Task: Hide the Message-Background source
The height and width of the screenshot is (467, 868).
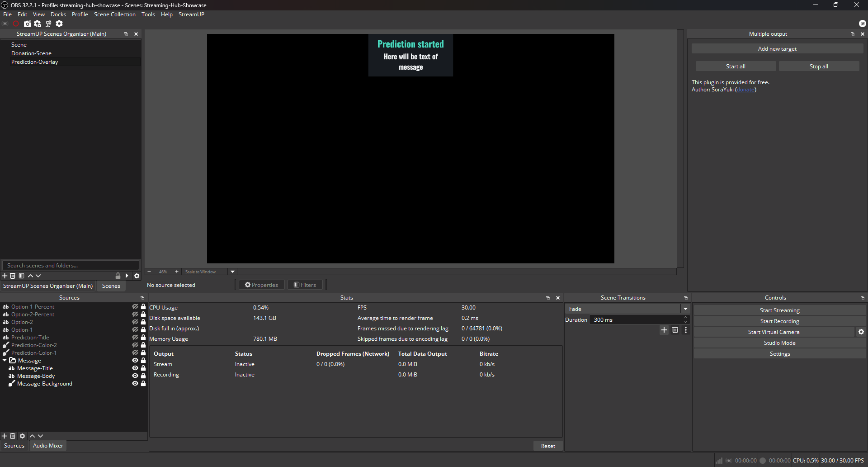Action: tap(135, 384)
